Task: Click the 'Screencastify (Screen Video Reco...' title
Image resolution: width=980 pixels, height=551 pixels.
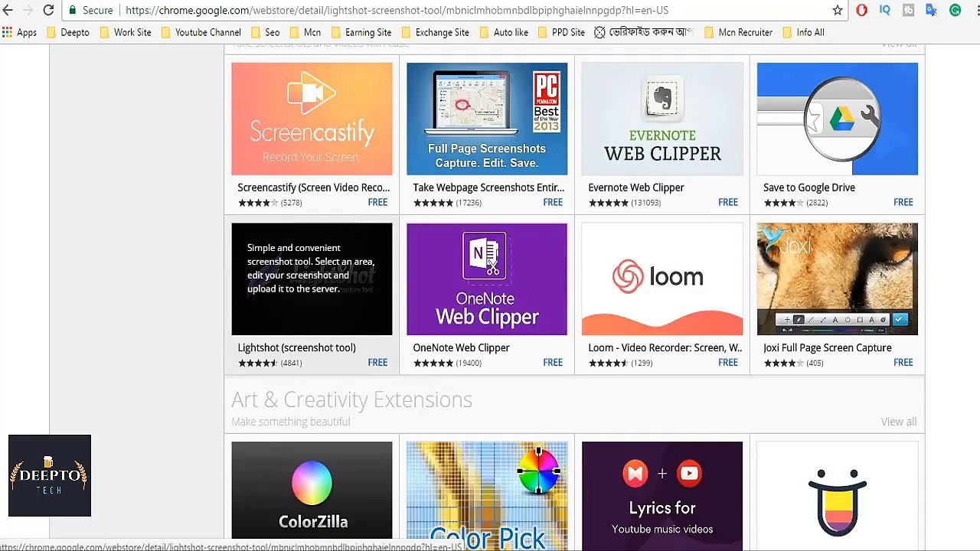Action: click(314, 187)
